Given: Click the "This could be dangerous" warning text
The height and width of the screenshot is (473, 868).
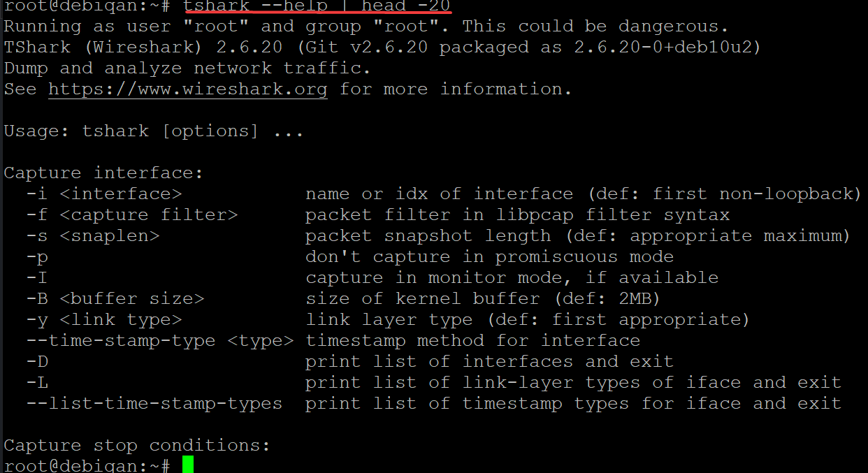Looking at the screenshot, I should [x=595, y=27].
